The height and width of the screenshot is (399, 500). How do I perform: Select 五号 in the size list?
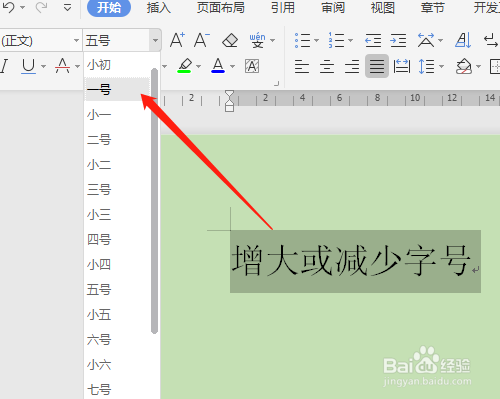[117, 289]
